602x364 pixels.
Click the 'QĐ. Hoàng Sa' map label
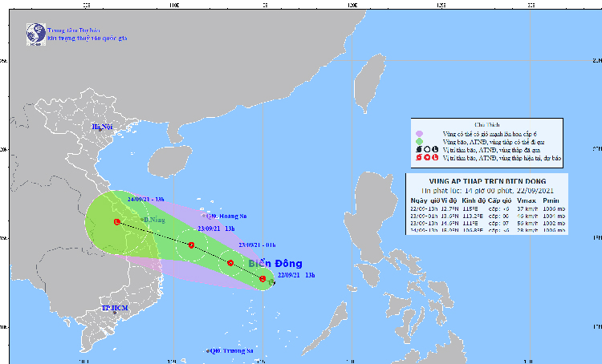tap(226, 216)
